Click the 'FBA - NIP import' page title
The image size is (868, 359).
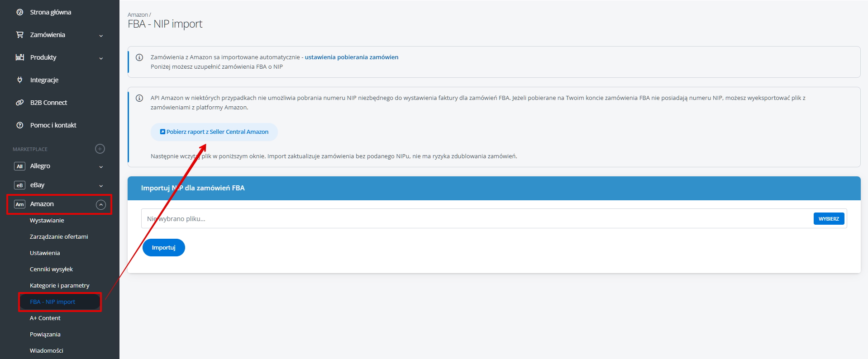pyautogui.click(x=165, y=24)
